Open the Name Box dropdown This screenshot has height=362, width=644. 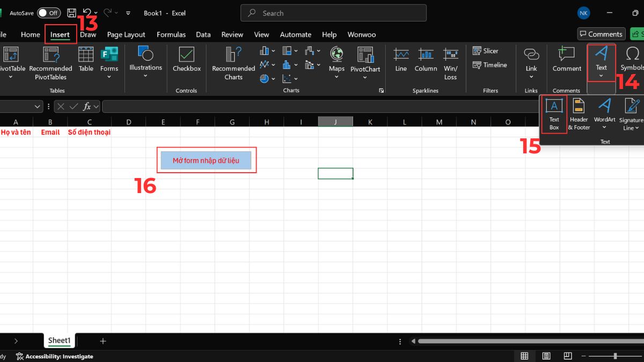pos(38,106)
